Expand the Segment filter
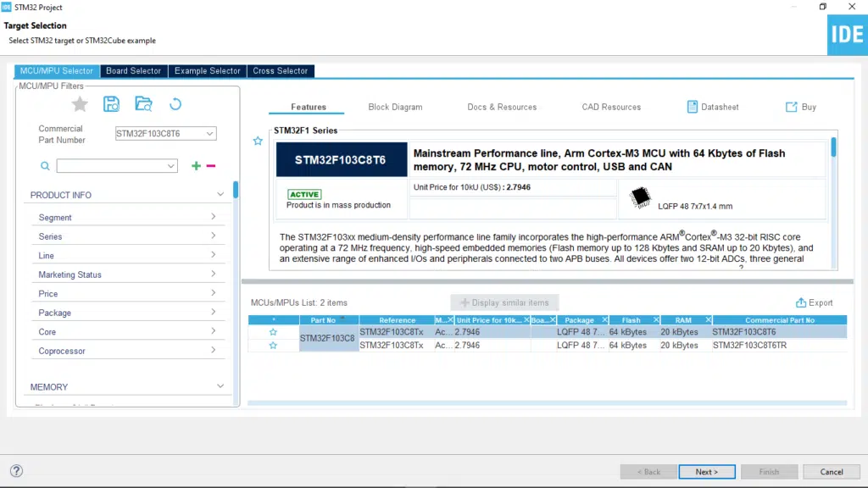 [213, 217]
